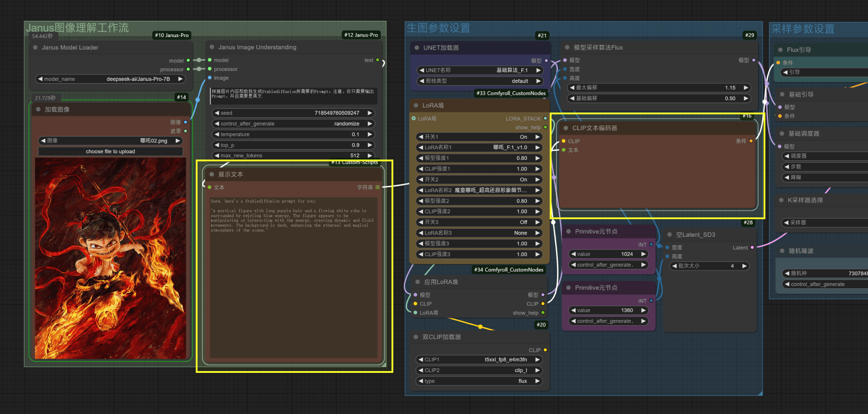
Task: Collapse the Janus Image Understanding node
Action: [212, 47]
